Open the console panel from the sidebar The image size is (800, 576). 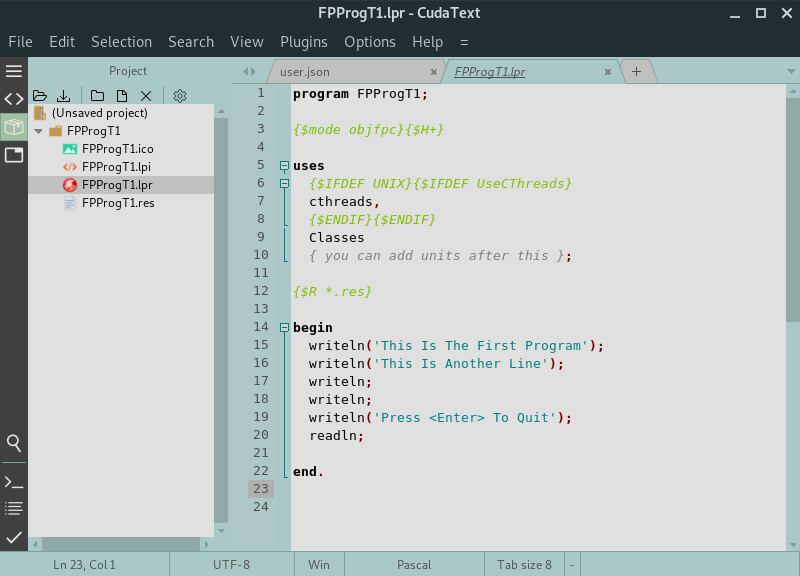click(13, 481)
